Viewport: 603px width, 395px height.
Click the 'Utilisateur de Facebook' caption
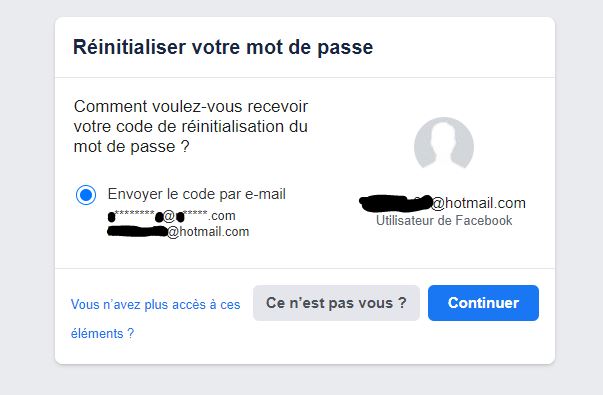(444, 220)
